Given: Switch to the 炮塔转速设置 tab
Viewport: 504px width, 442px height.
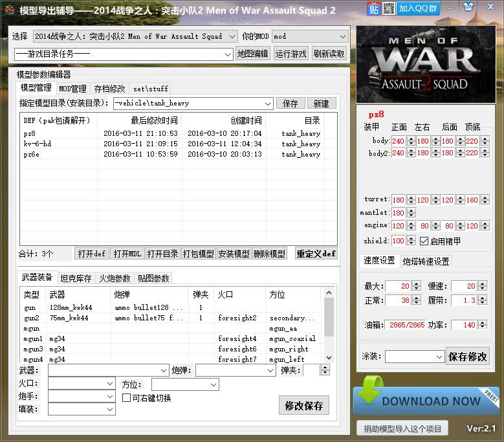Looking at the screenshot, I should [x=425, y=261].
